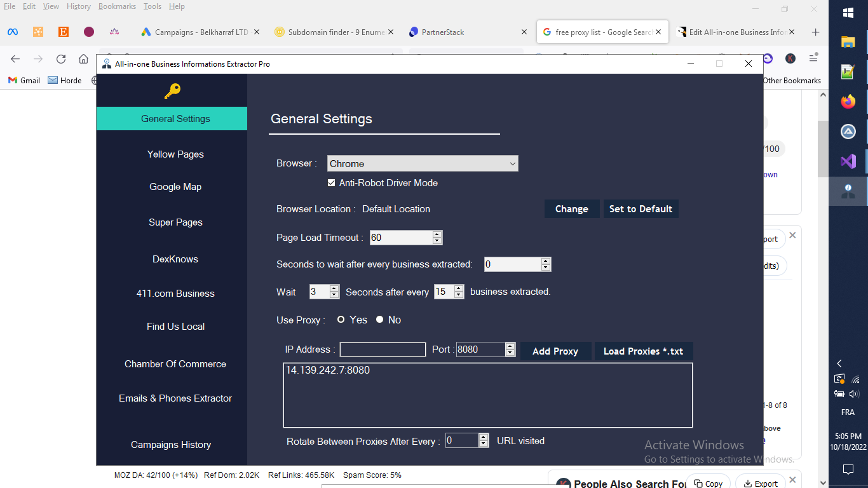Select Yes for Use Proxy
This screenshot has width=868, height=488.
(x=341, y=320)
